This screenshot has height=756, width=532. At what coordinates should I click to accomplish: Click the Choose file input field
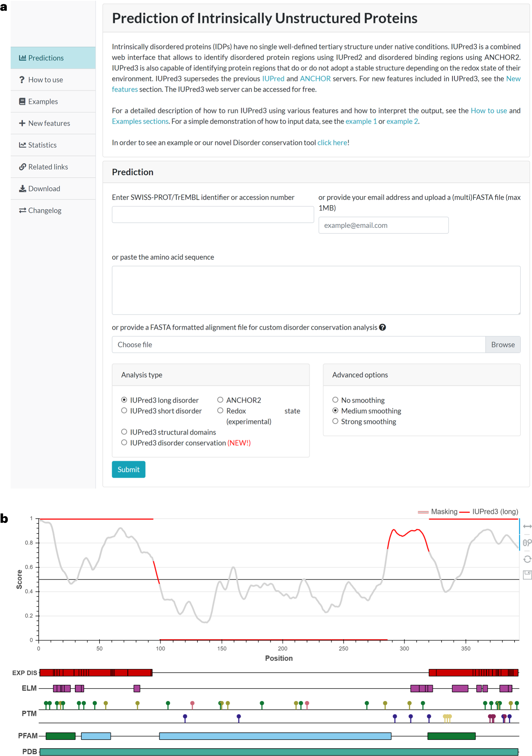298,345
